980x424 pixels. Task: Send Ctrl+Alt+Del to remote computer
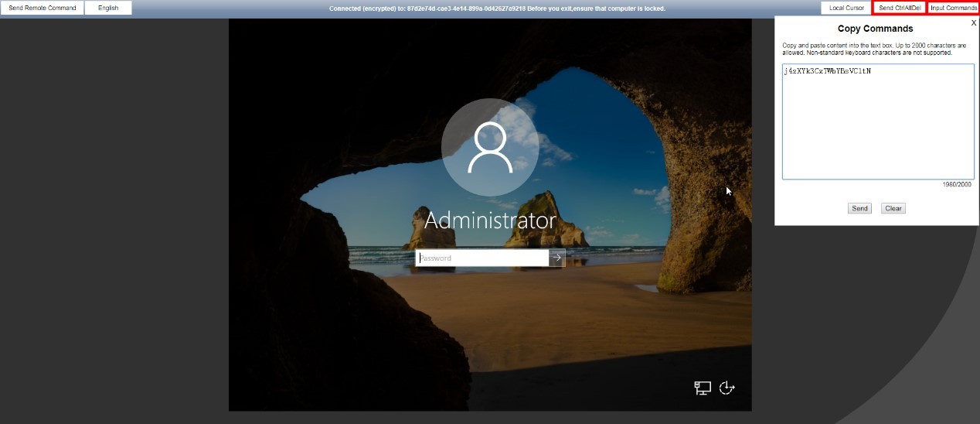pos(899,8)
